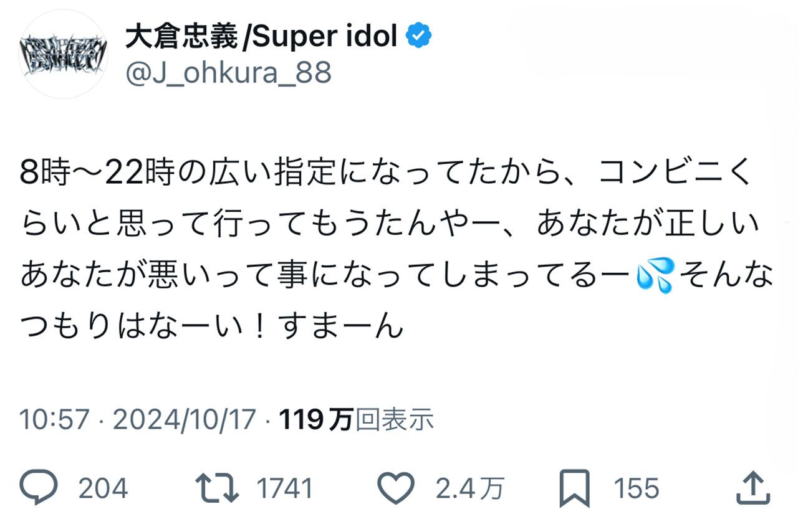798x532 pixels.
Task: Click the blue verified badge next to the name
Action: click(419, 36)
